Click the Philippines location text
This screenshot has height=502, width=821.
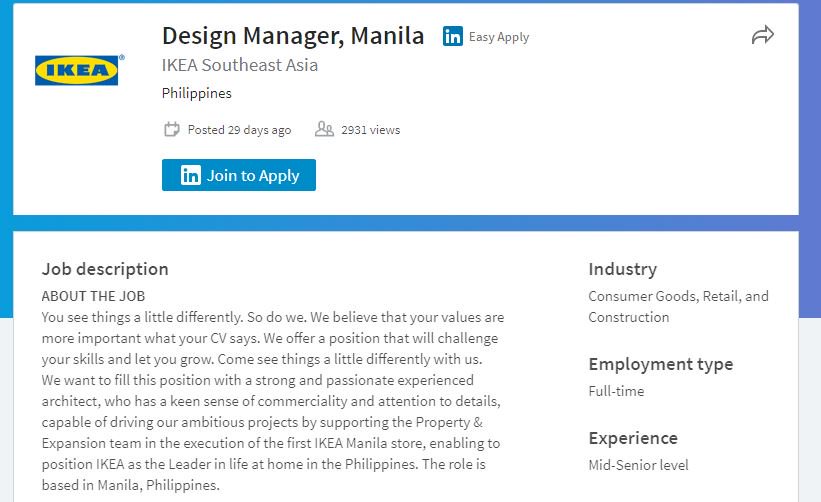tap(196, 93)
